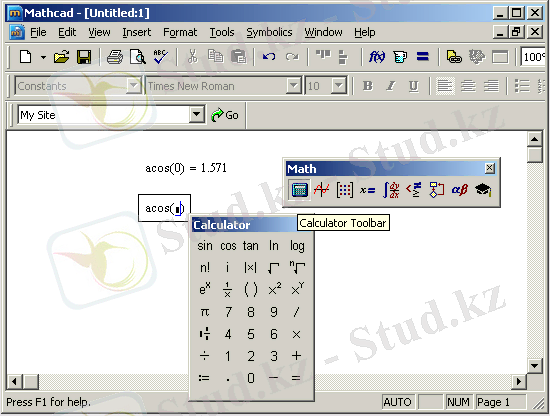
Task: Expand the Times New Roman font dropdown
Action: (293, 86)
